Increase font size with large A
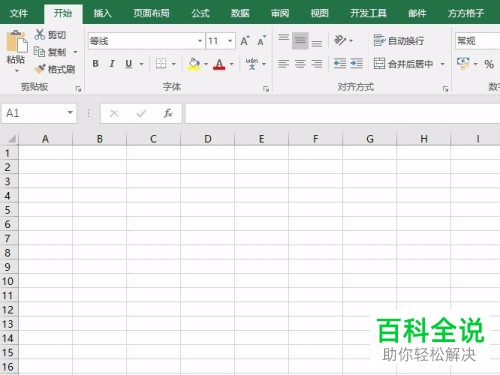Viewport: 500px width, 375px height. click(x=245, y=41)
